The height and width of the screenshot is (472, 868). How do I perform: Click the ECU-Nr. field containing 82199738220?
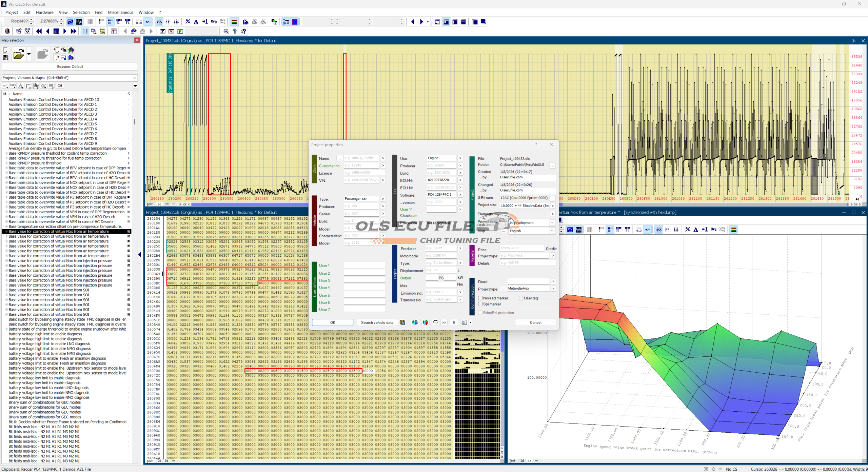click(441, 180)
